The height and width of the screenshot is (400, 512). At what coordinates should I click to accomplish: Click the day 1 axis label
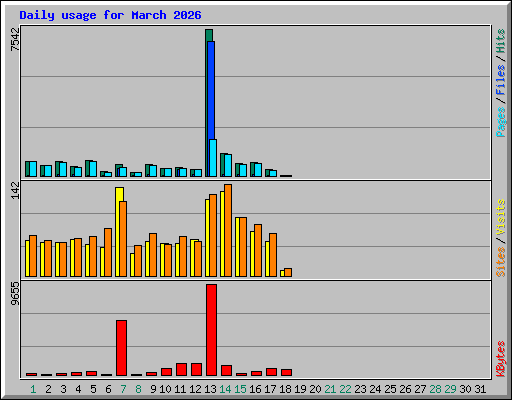33,389
